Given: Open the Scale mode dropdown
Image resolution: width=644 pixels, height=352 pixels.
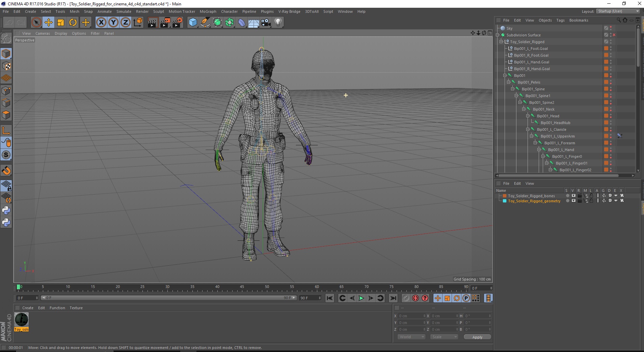Looking at the screenshot, I should (x=444, y=337).
